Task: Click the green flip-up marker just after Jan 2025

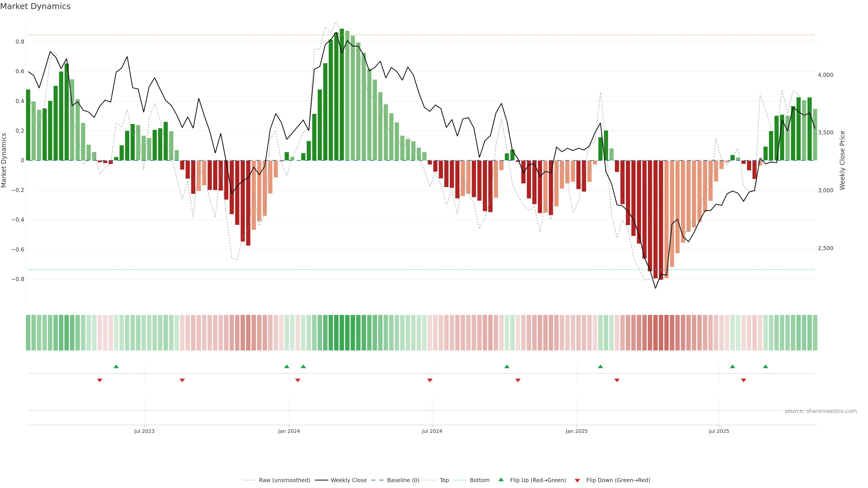Action: [x=600, y=366]
